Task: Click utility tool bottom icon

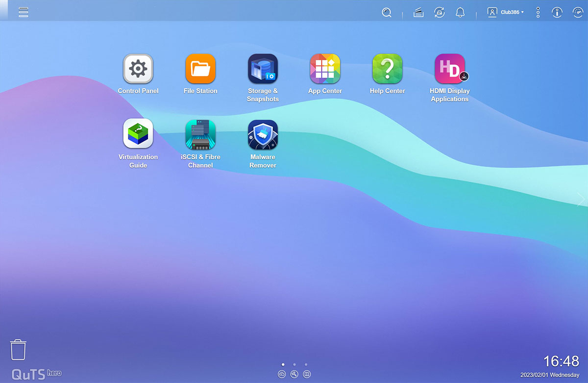Action: pos(294,374)
